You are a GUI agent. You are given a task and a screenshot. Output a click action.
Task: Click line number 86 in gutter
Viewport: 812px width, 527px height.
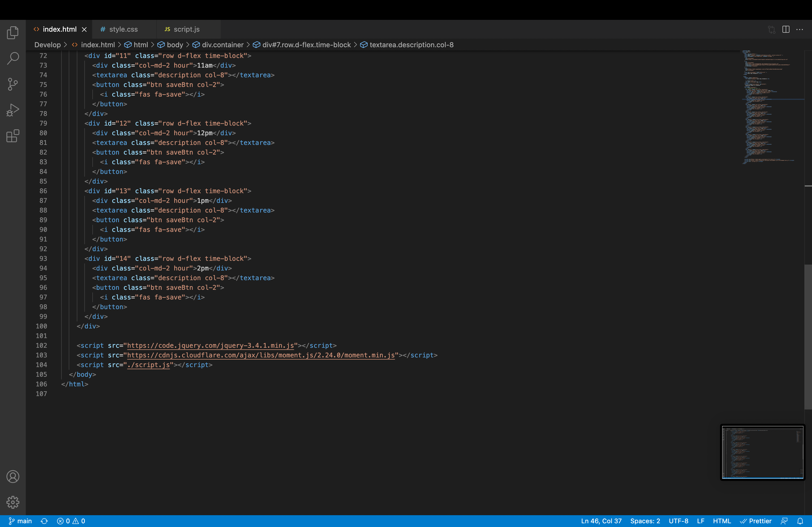[43, 191]
